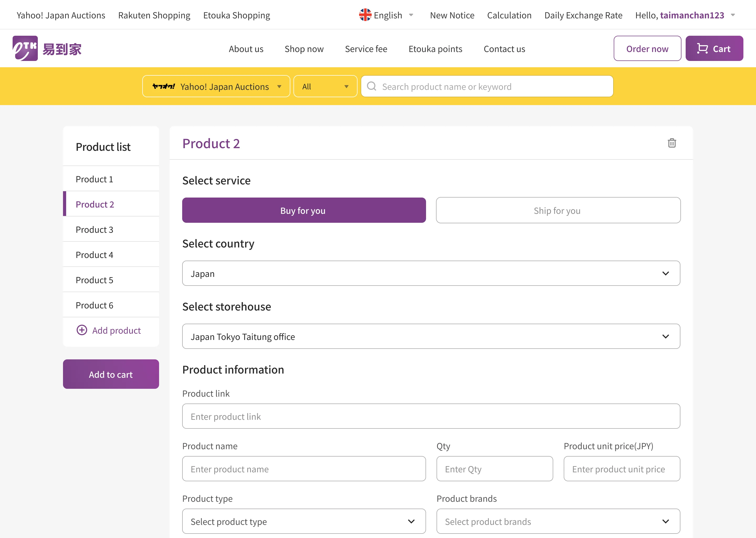Open Service fee menu item
This screenshot has width=756, height=538.
366,49
